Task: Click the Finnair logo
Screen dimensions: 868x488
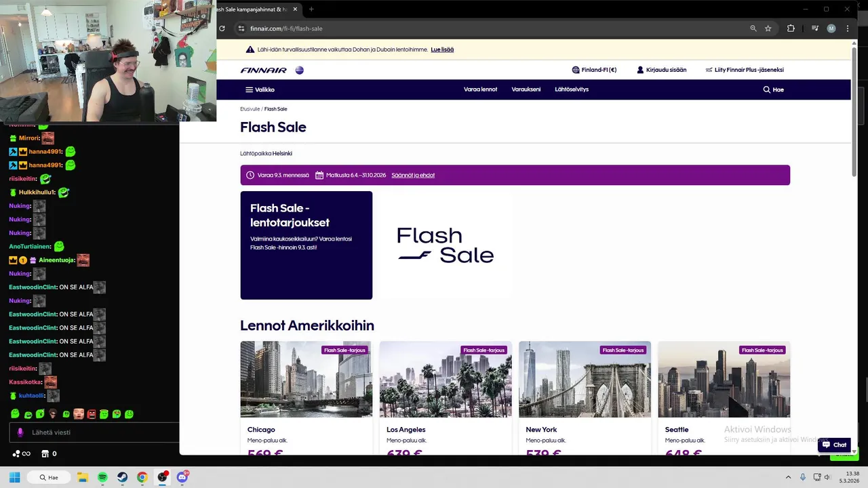Action: [x=263, y=70]
